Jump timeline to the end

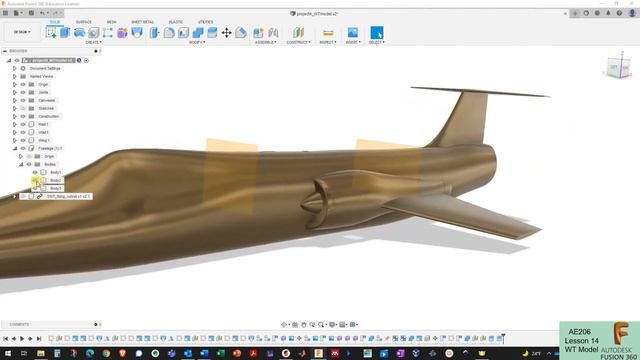(39, 338)
